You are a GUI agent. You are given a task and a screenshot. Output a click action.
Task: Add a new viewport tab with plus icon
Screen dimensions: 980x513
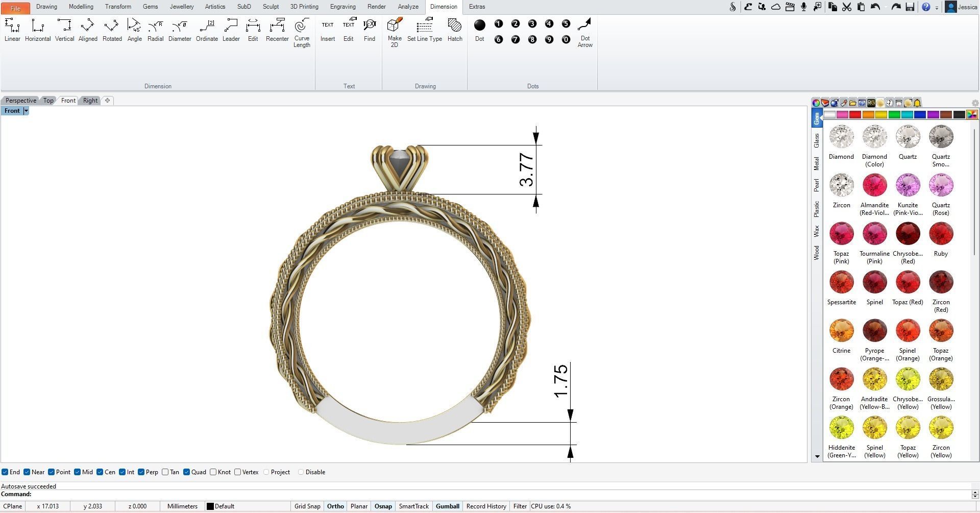coord(107,101)
